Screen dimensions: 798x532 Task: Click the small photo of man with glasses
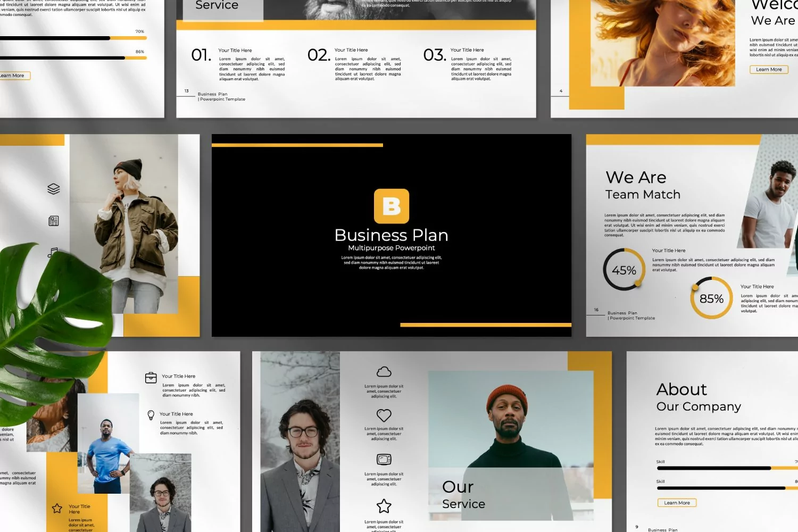click(x=161, y=493)
